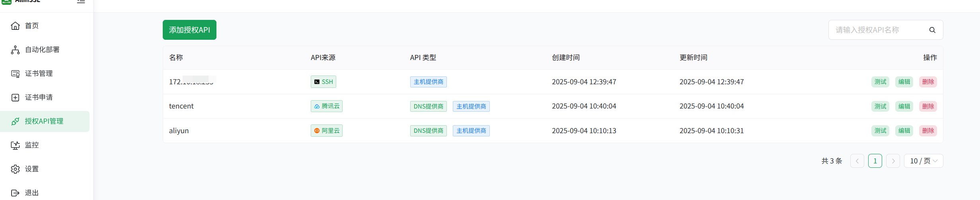
Task: Click the home icon in sidebar
Action: tap(15, 26)
